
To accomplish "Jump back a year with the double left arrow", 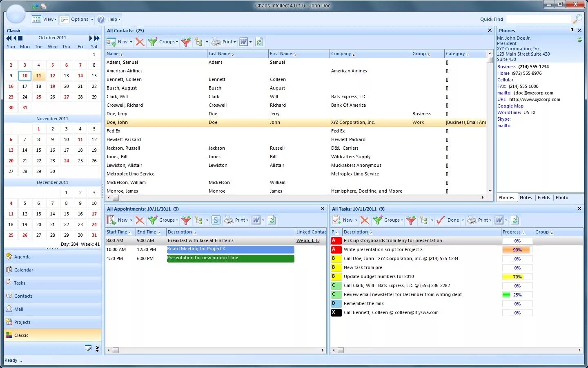I will (9, 38).
